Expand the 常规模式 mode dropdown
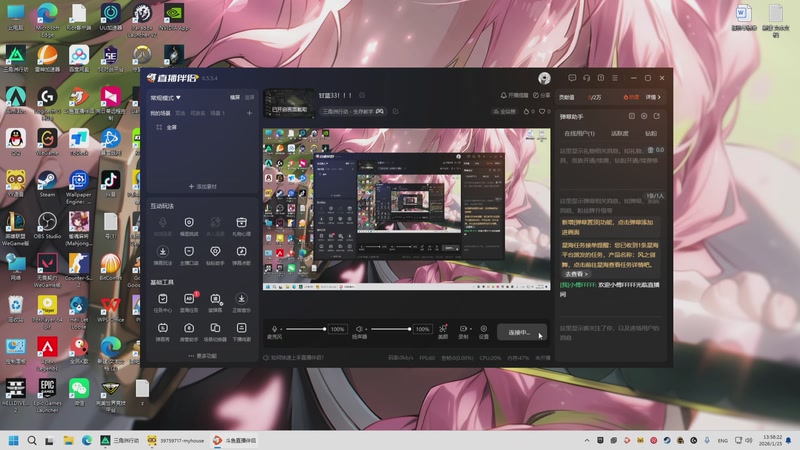Image resolution: width=800 pixels, height=450 pixels. click(165, 97)
